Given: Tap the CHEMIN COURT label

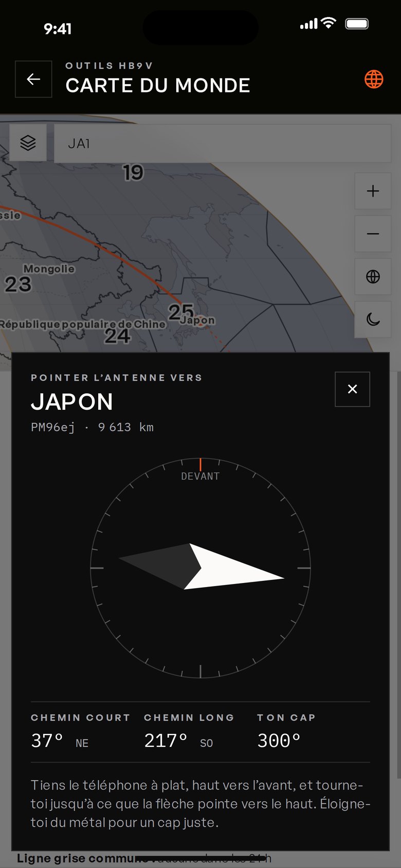Looking at the screenshot, I should (x=81, y=718).
